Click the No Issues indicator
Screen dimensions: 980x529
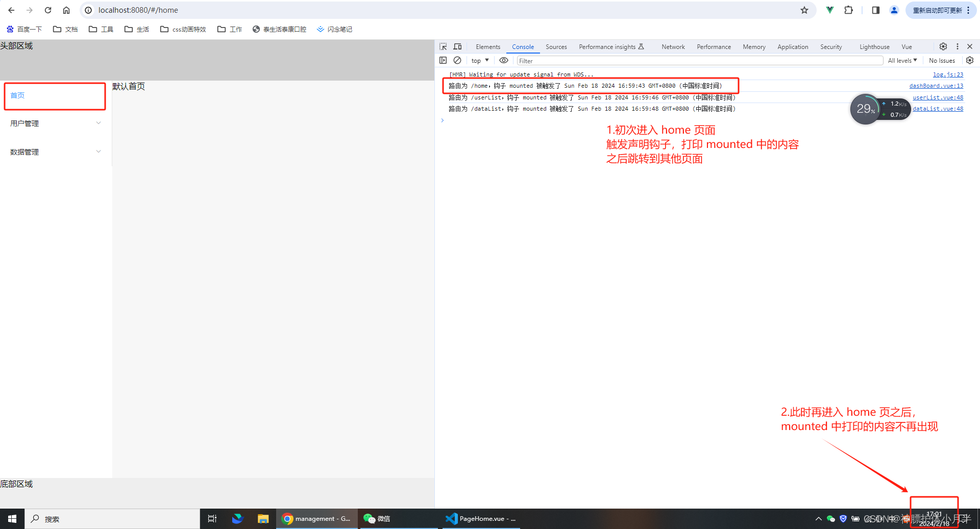[x=942, y=61]
